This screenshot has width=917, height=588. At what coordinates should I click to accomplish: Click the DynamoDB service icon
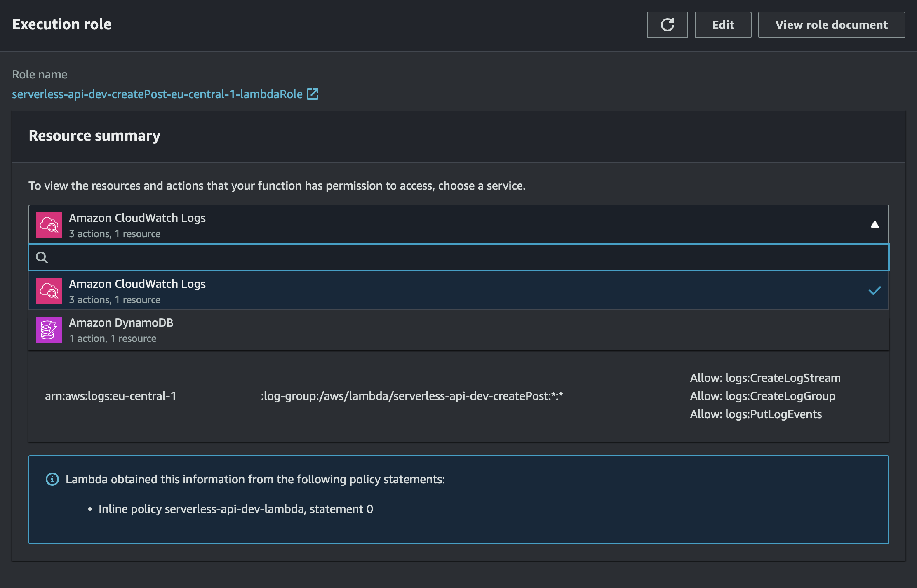click(x=49, y=330)
